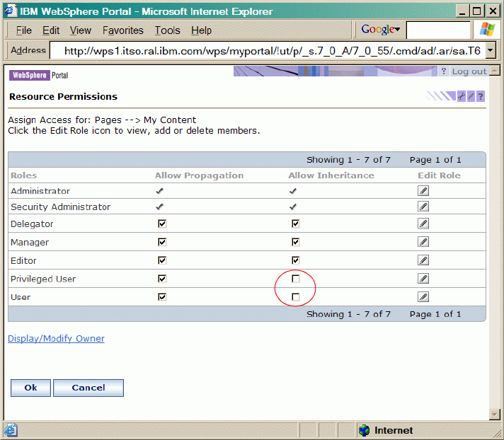Open the Favorites menu
Image resolution: width=504 pixels, height=440 pixels.
[122, 30]
